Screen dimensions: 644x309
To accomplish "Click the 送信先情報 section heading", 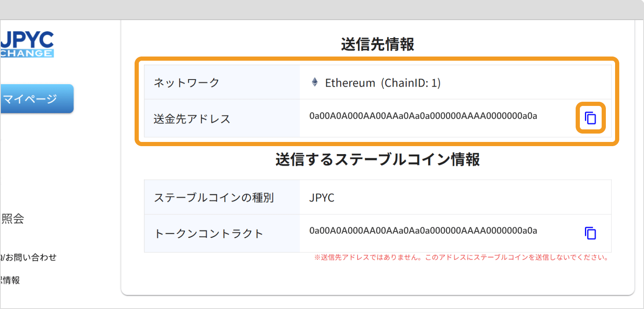I will coord(377,44).
